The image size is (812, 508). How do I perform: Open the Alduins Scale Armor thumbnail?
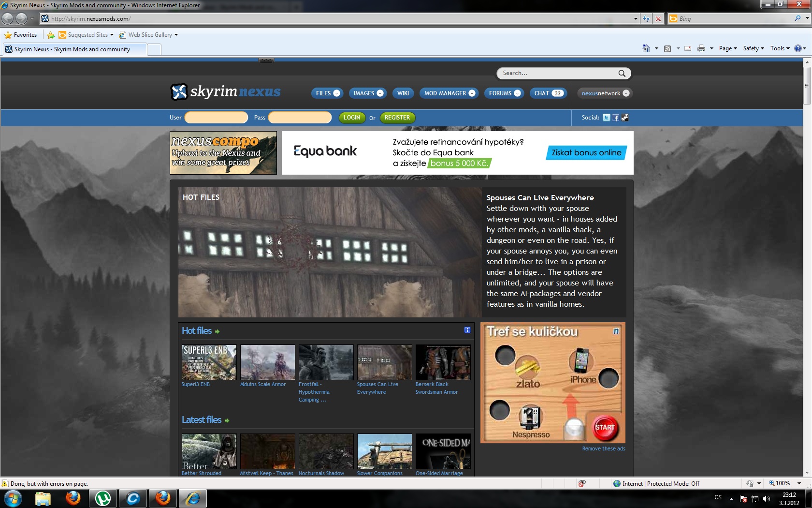[268, 362]
